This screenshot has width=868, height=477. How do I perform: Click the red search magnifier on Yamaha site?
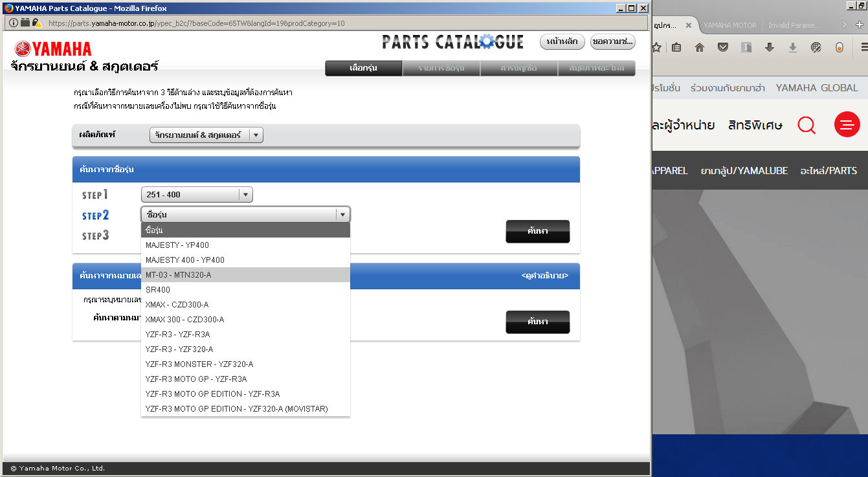[x=807, y=124]
